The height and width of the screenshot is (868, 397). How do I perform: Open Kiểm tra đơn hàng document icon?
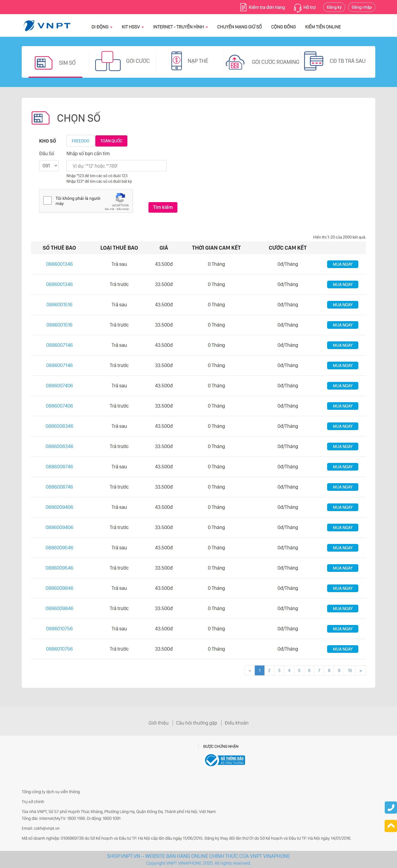pyautogui.click(x=243, y=7)
